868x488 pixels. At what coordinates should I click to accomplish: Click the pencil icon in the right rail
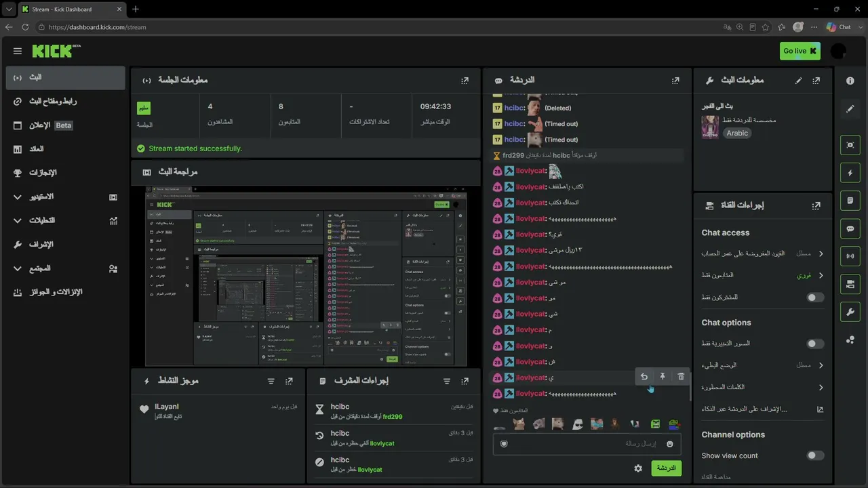pyautogui.click(x=850, y=108)
